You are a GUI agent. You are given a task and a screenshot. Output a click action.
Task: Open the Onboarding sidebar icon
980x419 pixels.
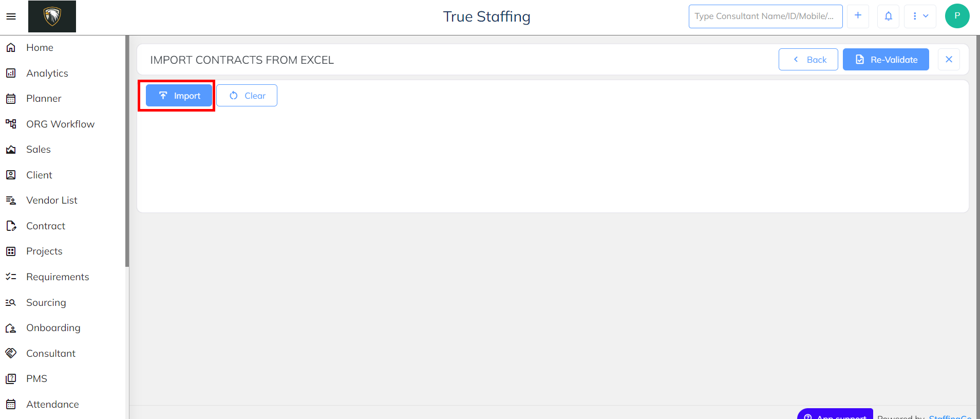[x=11, y=328]
